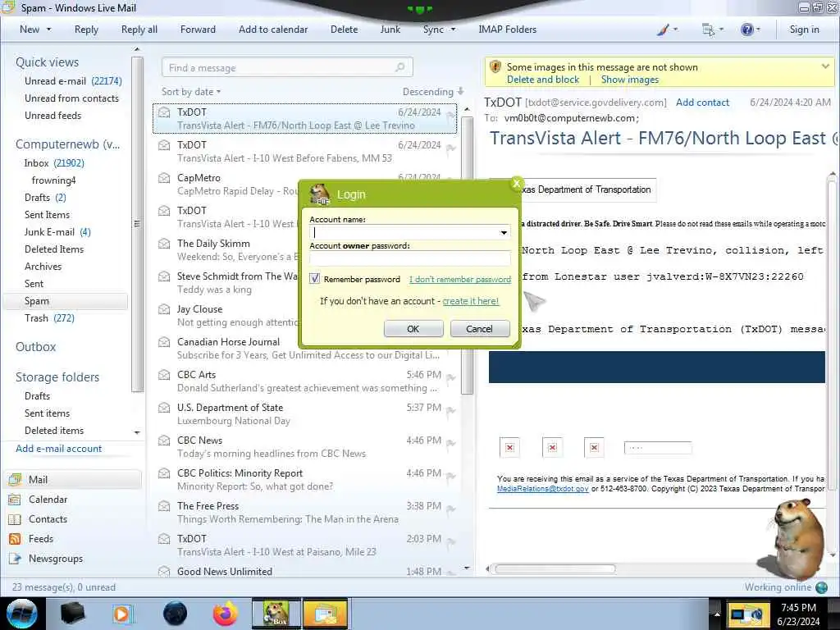Click the paintbrush customize icon in toolbar
This screenshot has width=840, height=630.
663,30
